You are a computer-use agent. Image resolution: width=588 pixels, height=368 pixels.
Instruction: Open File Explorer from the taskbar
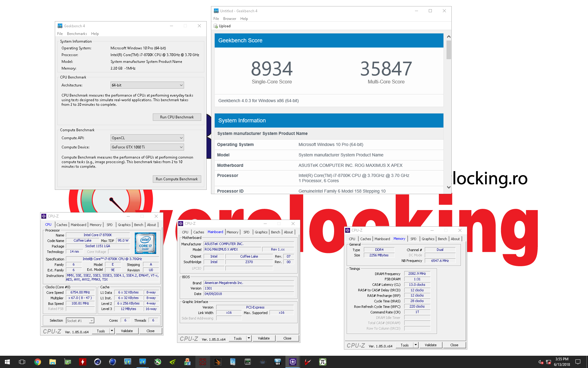tap(52, 362)
